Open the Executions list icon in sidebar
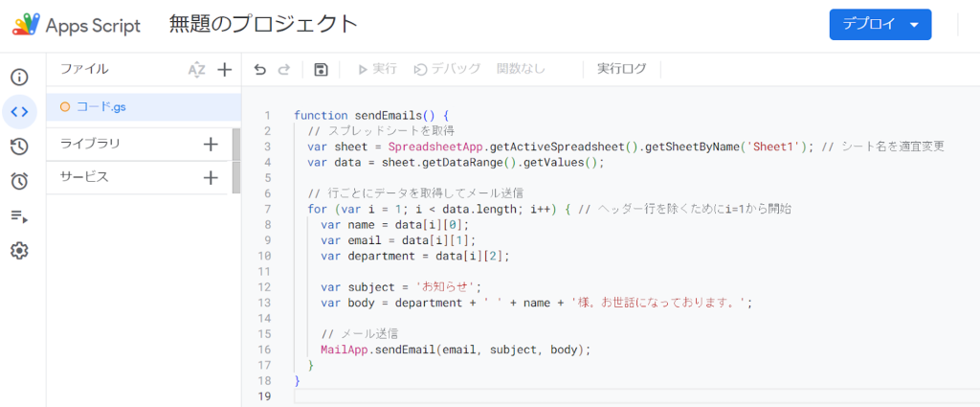This screenshot has width=980, height=407. click(19, 216)
